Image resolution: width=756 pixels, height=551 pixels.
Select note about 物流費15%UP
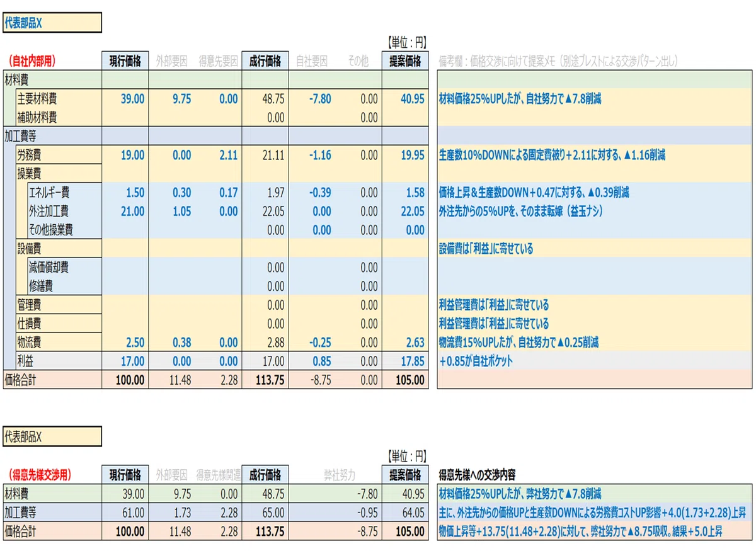pos(518,343)
